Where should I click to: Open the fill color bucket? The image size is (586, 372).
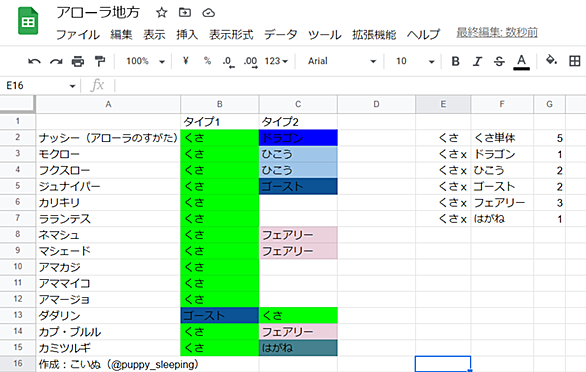click(552, 60)
